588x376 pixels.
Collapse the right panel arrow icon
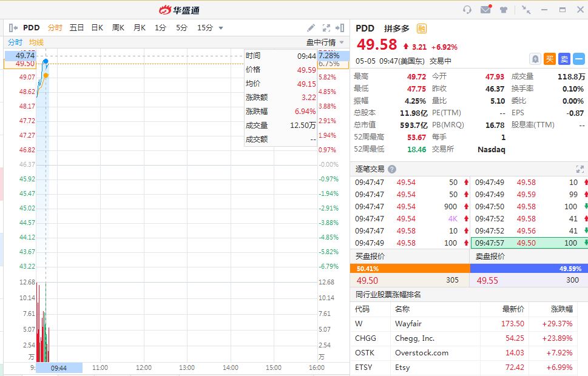340,28
